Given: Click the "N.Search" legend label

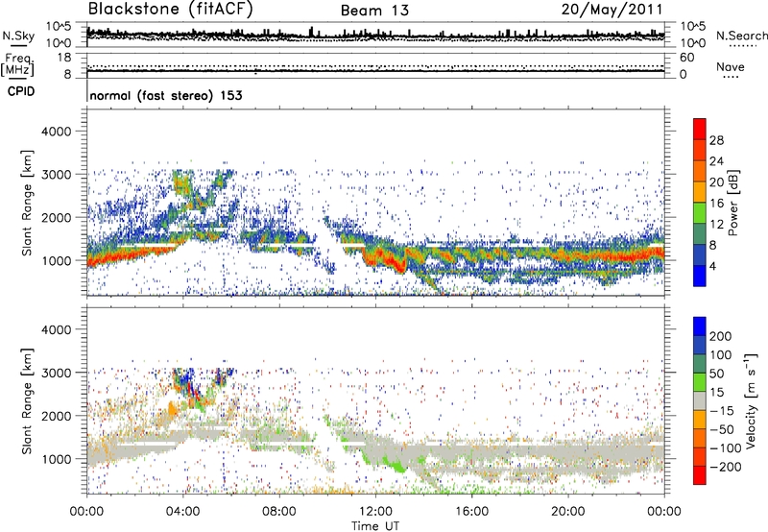Looking at the screenshot, I should coord(741,36).
